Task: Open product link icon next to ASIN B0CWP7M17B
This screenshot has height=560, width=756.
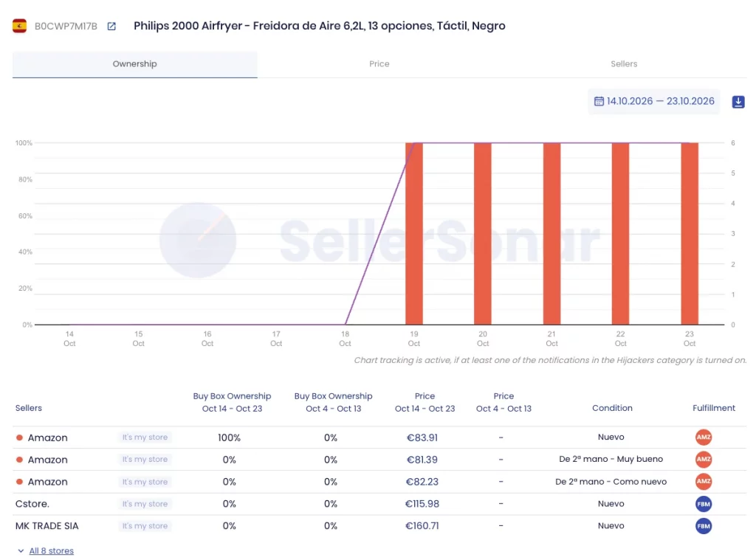Action: pos(111,26)
